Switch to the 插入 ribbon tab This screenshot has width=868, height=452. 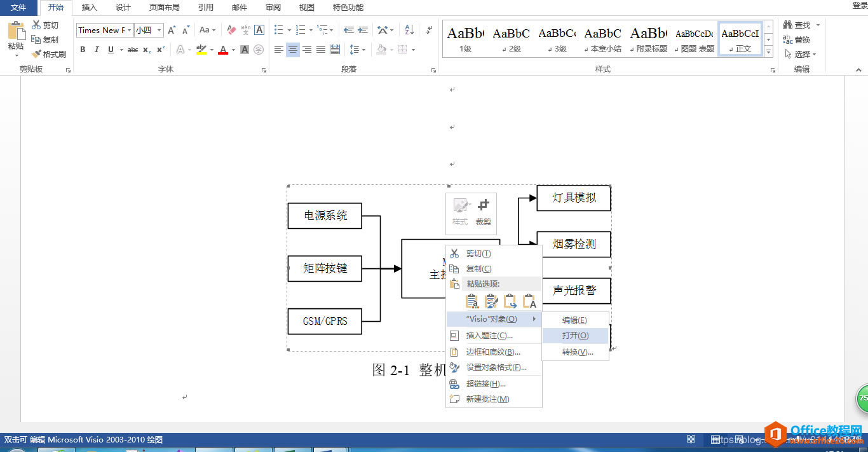90,8
